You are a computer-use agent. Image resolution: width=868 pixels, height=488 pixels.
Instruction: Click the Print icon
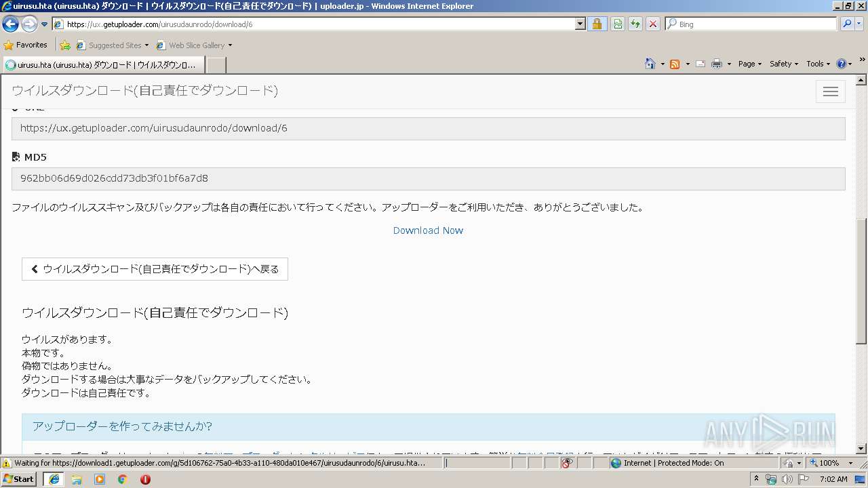[x=717, y=64]
